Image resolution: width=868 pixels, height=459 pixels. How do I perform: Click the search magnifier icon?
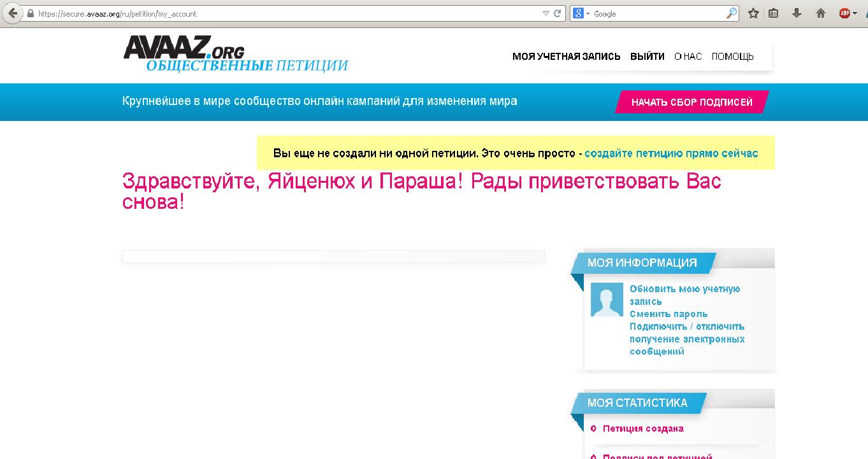click(x=731, y=13)
